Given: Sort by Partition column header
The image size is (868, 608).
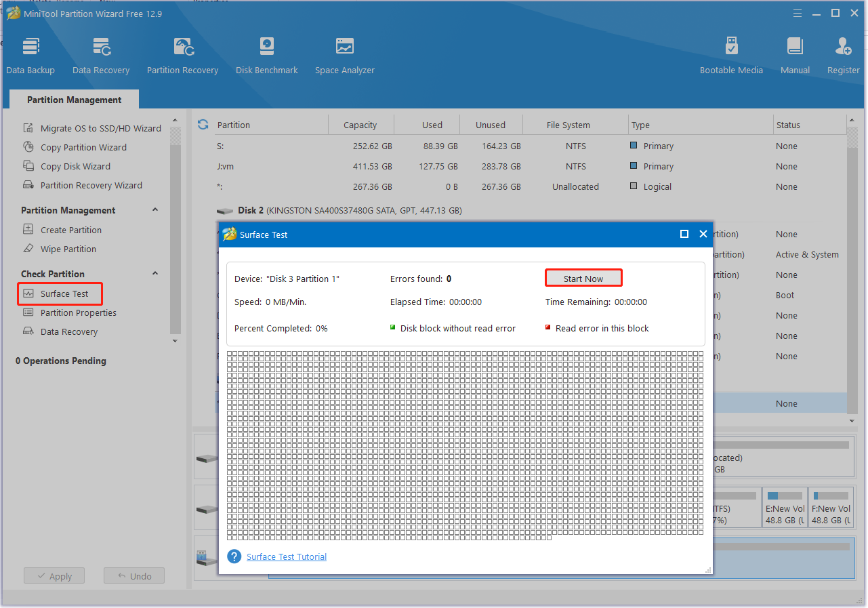Looking at the screenshot, I should pyautogui.click(x=233, y=125).
